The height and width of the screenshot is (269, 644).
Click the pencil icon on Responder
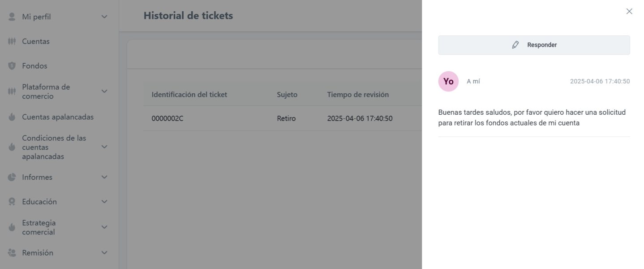[515, 45]
